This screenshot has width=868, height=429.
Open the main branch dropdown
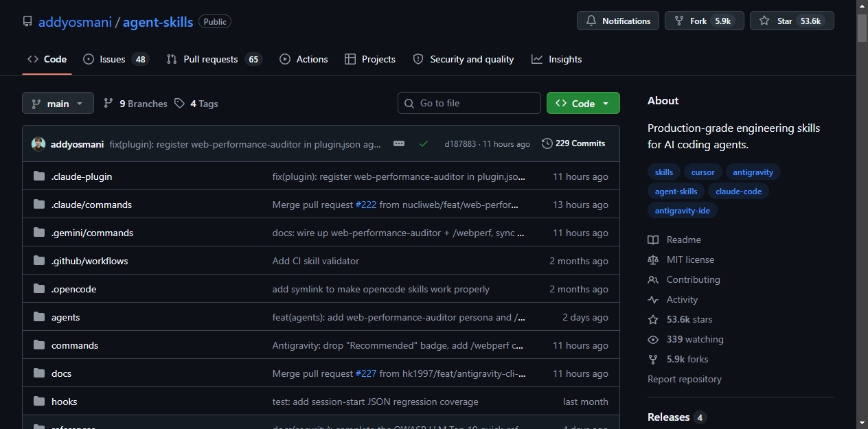click(58, 104)
